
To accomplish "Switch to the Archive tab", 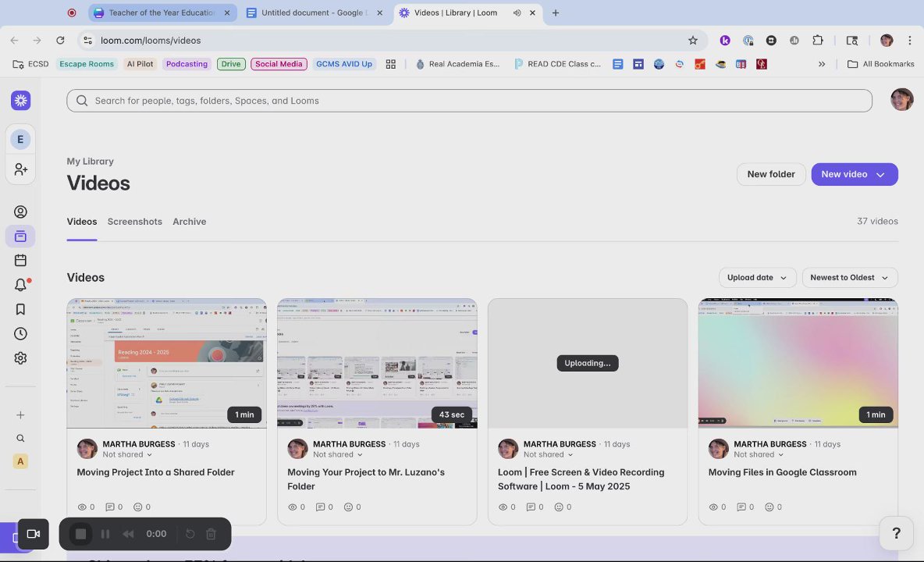I will coord(189,222).
